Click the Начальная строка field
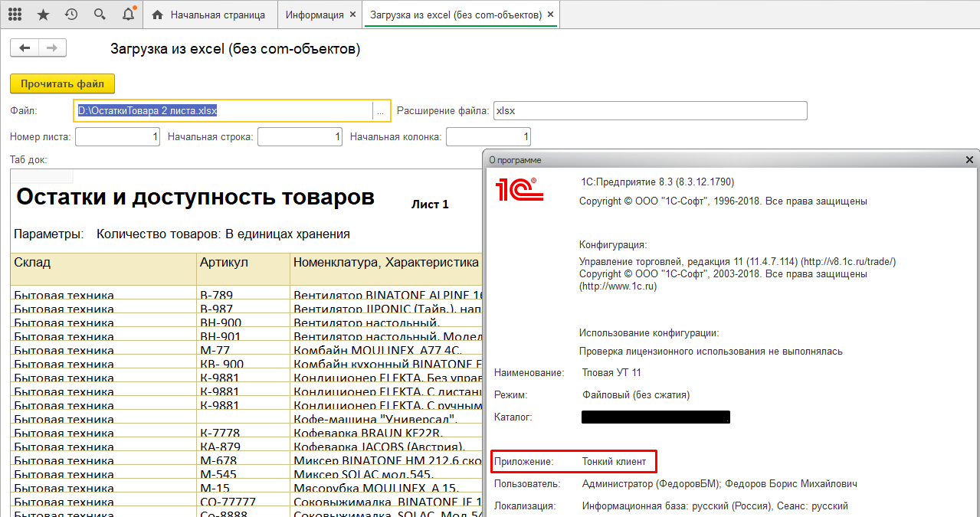Screen dimensions: 980x517 [x=300, y=137]
